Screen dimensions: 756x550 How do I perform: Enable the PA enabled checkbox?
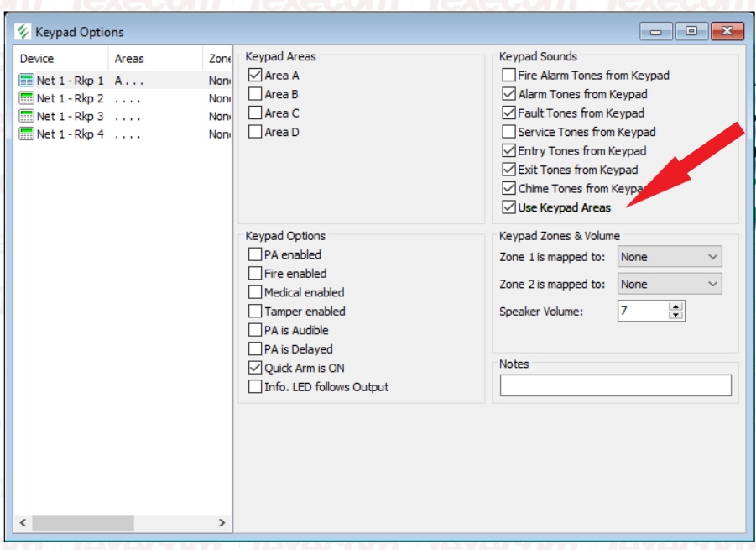255,254
